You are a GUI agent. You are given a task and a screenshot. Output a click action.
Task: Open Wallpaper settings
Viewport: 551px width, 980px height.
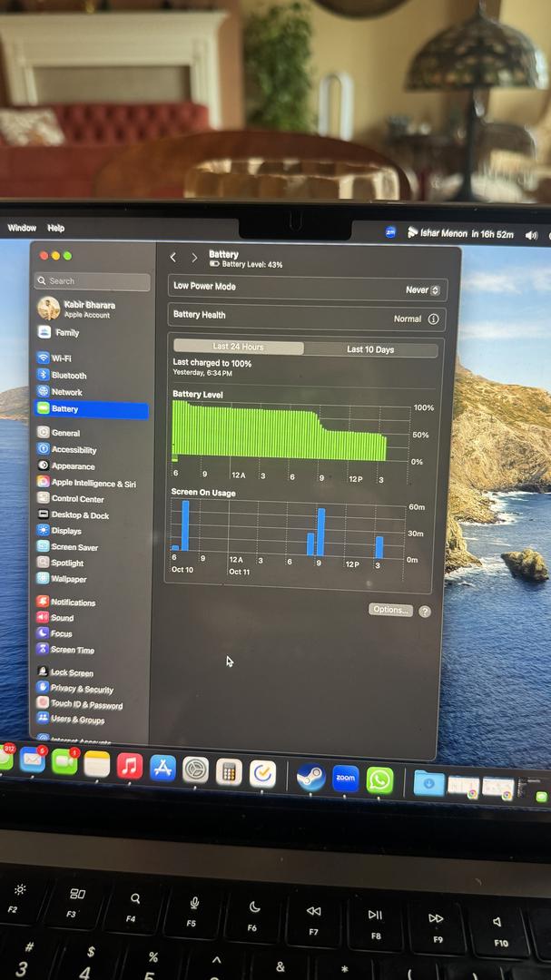pyautogui.click(x=69, y=579)
